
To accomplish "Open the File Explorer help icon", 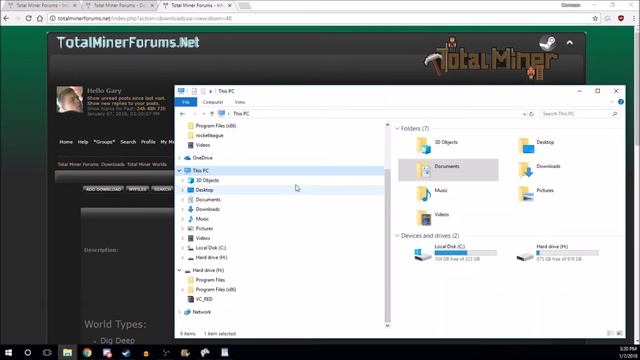I will click(x=621, y=102).
